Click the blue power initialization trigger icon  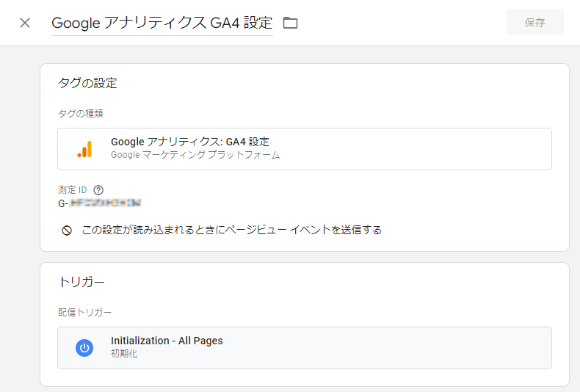point(84,348)
